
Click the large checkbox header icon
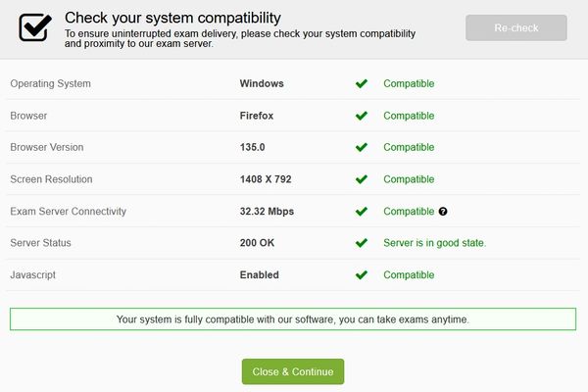[36, 28]
